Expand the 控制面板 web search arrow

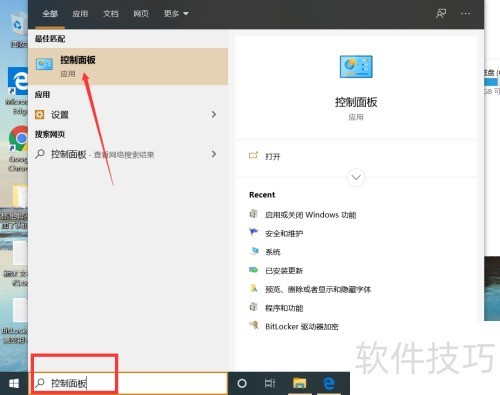(214, 154)
